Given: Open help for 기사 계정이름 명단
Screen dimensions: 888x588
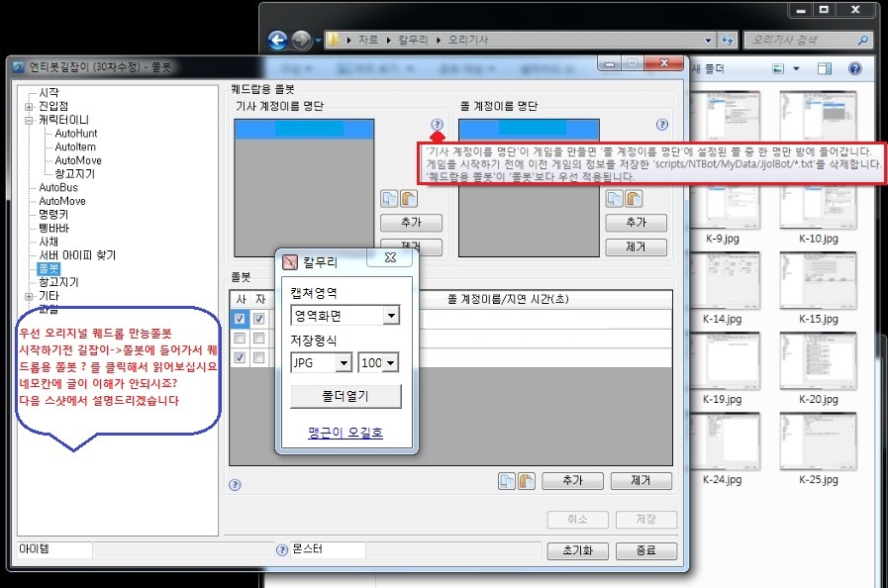Looking at the screenshot, I should tap(437, 124).
